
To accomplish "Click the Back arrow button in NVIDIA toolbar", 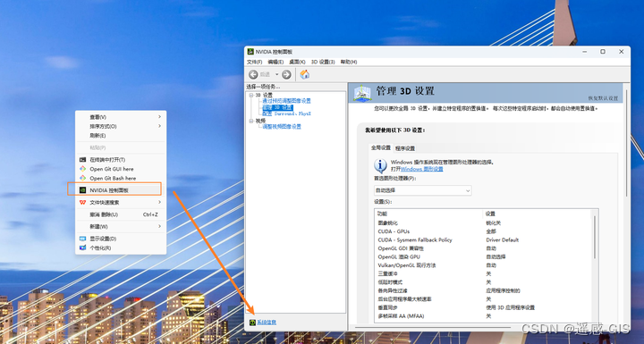I will 253,74.
